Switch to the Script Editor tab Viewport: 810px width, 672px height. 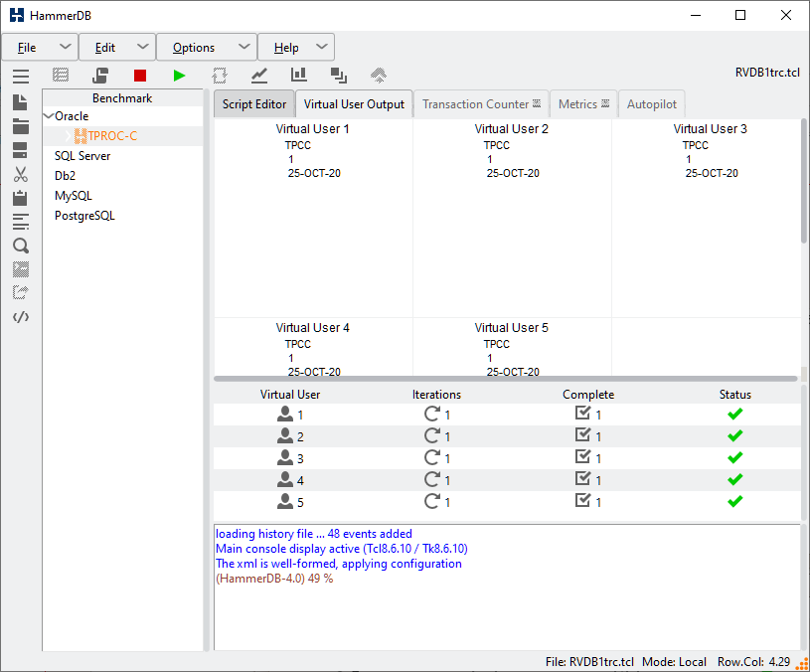[254, 104]
